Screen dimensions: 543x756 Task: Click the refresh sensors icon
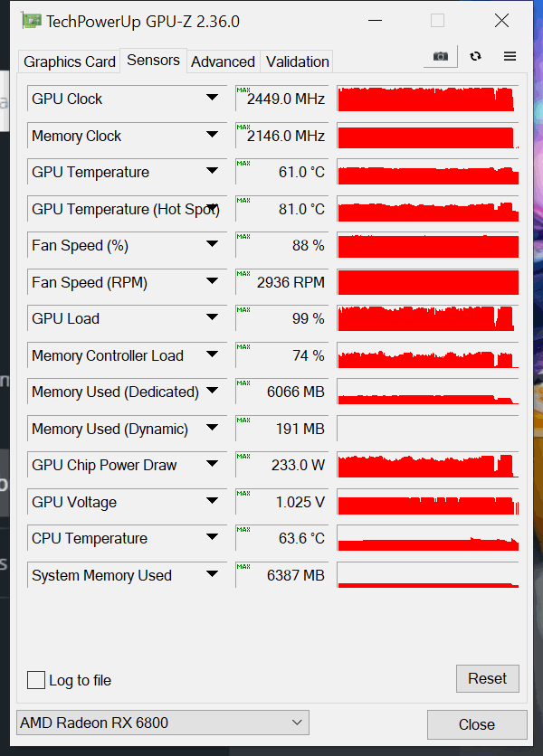(x=475, y=56)
